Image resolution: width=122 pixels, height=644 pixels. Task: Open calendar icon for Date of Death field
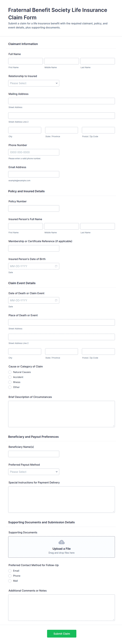pos(56,300)
